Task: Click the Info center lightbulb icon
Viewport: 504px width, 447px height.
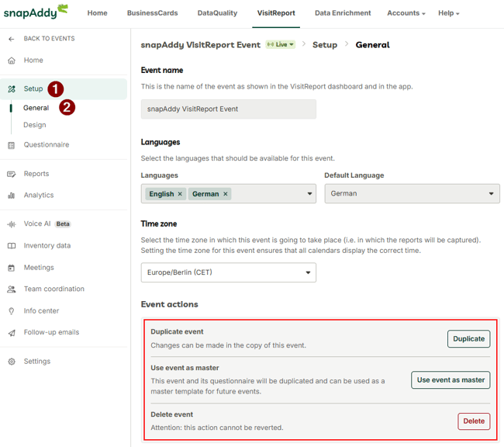Action: pyautogui.click(x=12, y=311)
